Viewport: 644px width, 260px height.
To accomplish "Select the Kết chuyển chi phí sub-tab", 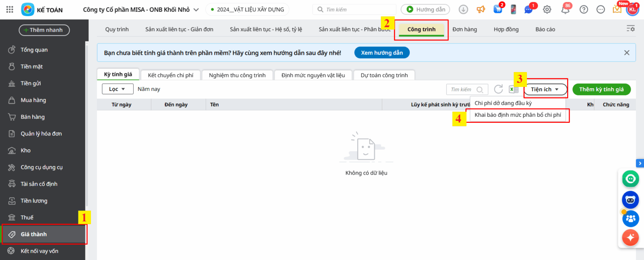I will pyautogui.click(x=171, y=75).
